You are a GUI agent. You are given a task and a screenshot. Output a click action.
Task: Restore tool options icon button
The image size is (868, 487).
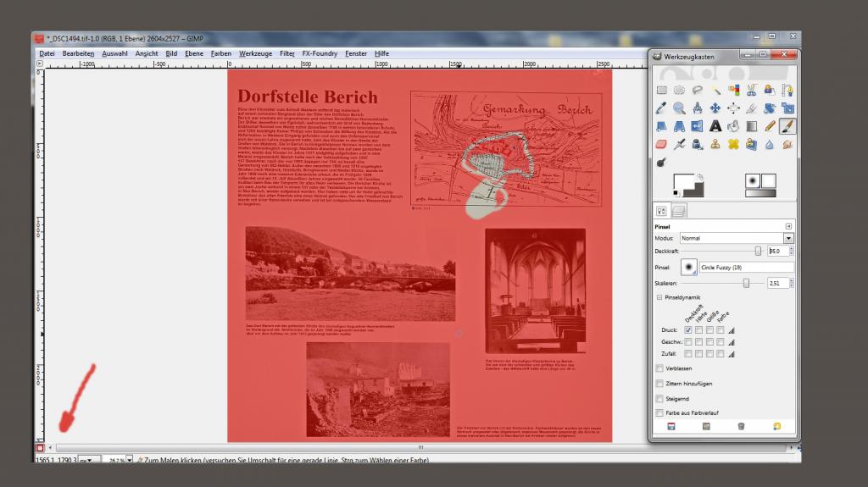click(706, 426)
